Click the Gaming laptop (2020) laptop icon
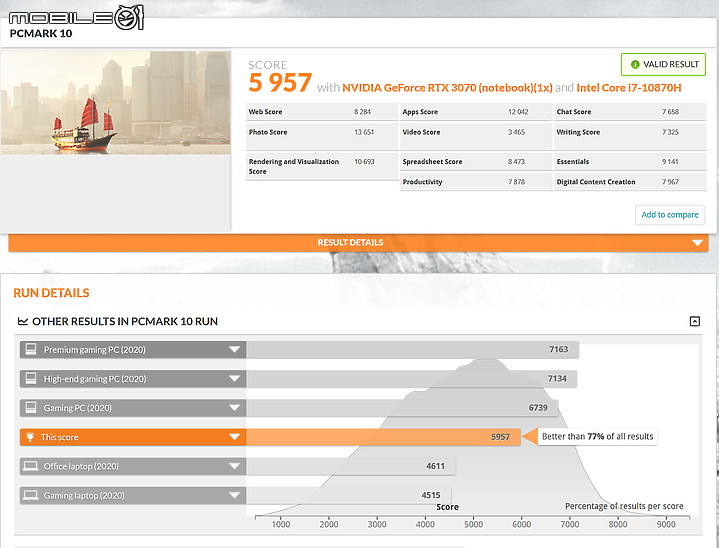The height and width of the screenshot is (548, 719). [31, 495]
